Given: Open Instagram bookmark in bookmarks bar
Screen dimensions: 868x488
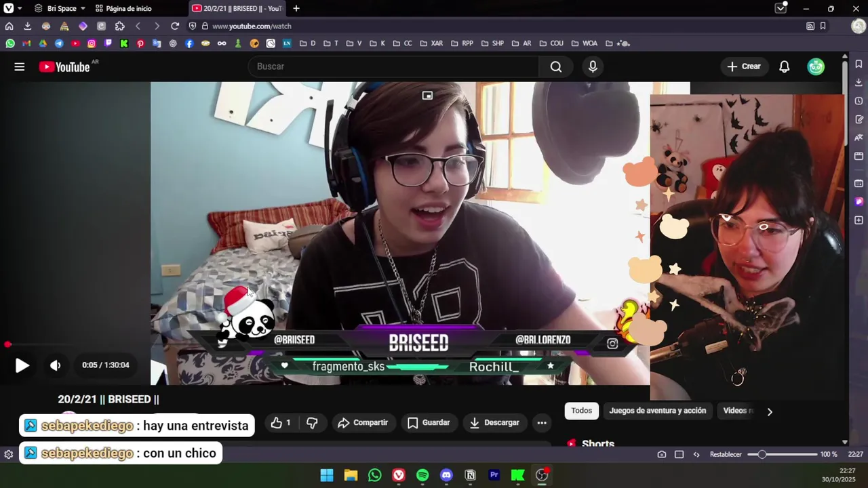Looking at the screenshot, I should pyautogui.click(x=92, y=43).
